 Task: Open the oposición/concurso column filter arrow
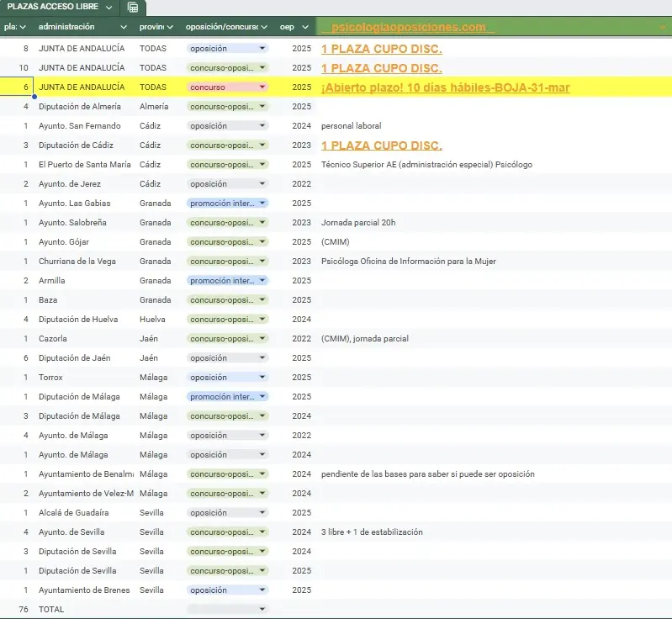262,28
